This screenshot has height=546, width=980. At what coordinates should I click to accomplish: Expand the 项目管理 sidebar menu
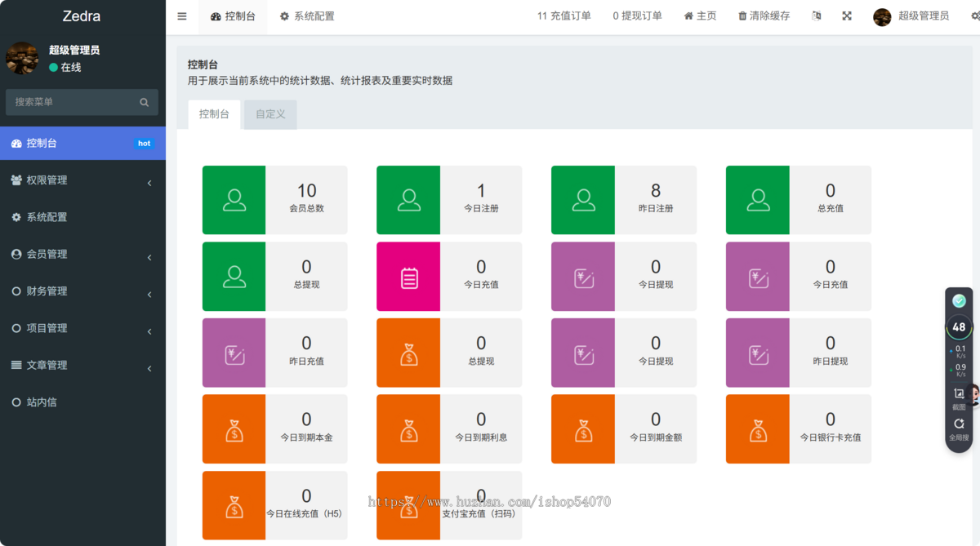coord(82,328)
